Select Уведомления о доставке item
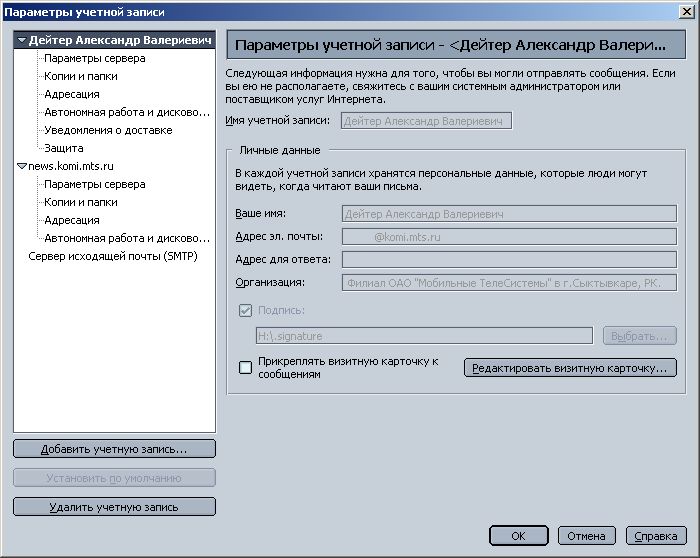 (x=107, y=130)
